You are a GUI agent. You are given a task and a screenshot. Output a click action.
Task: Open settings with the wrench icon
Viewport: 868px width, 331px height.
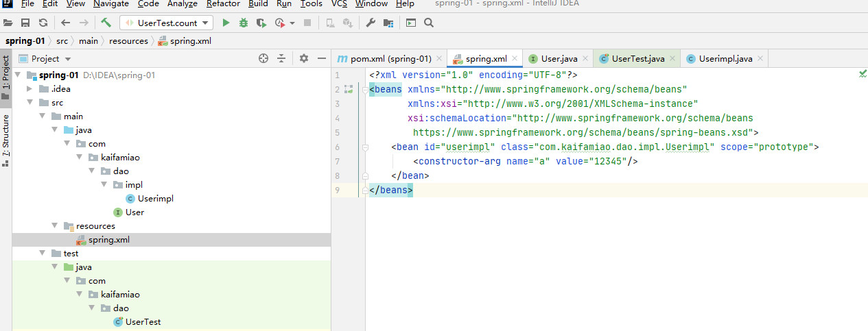tap(371, 23)
